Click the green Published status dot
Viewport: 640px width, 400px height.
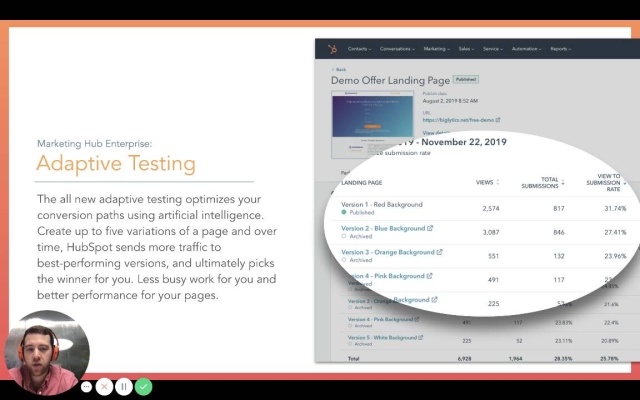344,212
